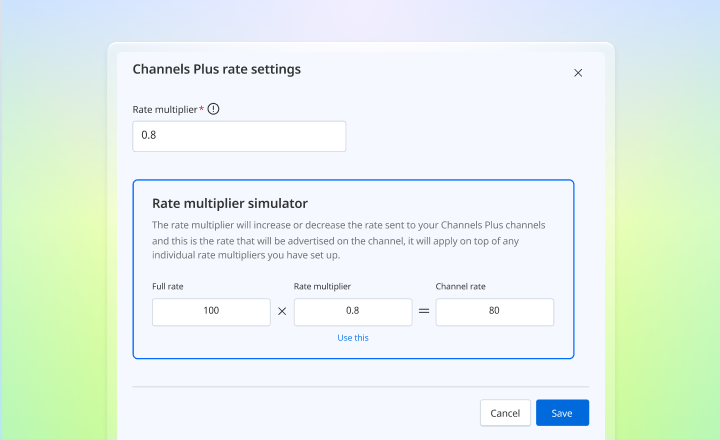This screenshot has height=440, width=720.
Task: Click the Channel rate label
Action: [x=461, y=287]
